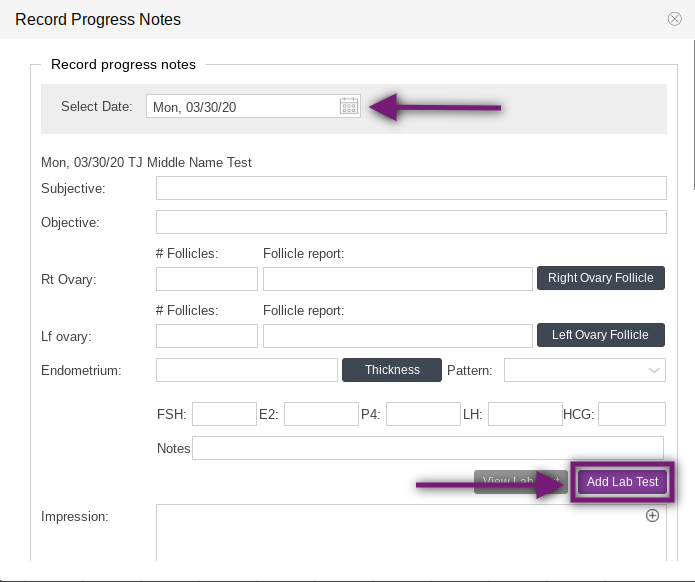Click the HCG value input

coord(631,414)
